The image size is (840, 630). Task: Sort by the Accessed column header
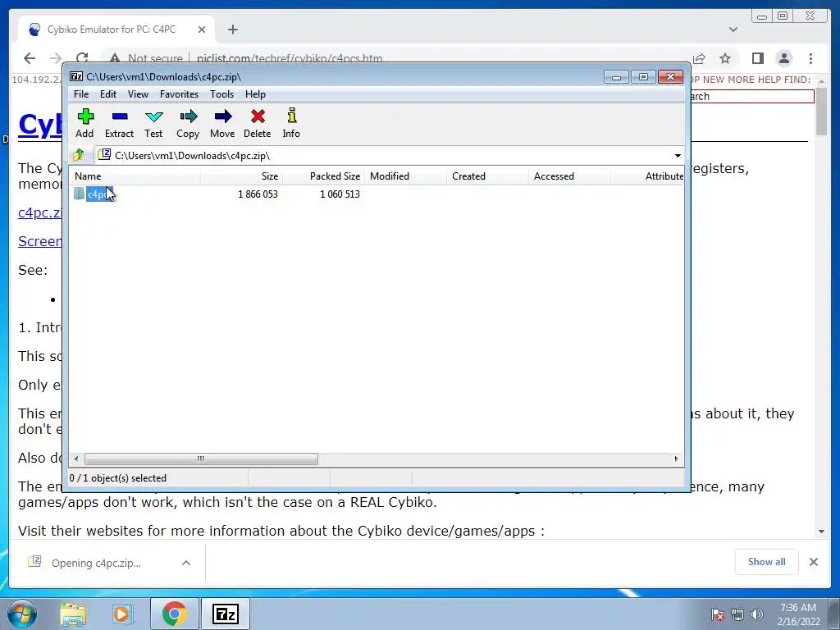(569, 176)
